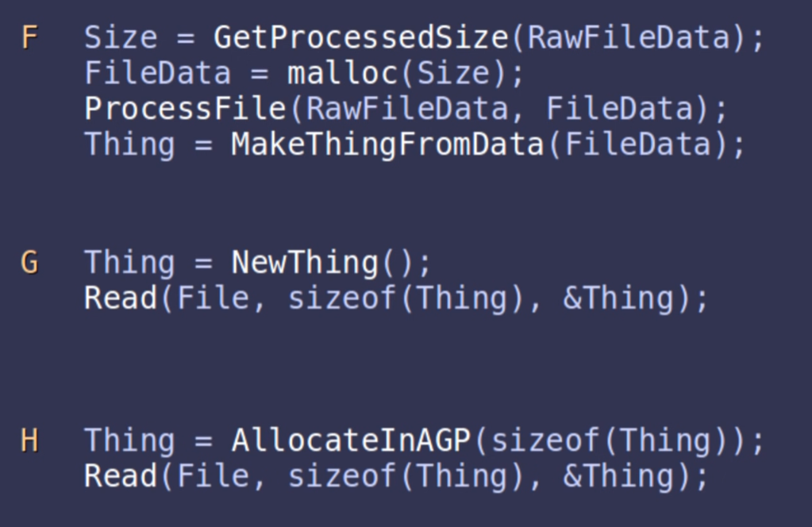Image resolution: width=812 pixels, height=527 pixels.
Task: Click the orange G label
Action: pos(29,263)
